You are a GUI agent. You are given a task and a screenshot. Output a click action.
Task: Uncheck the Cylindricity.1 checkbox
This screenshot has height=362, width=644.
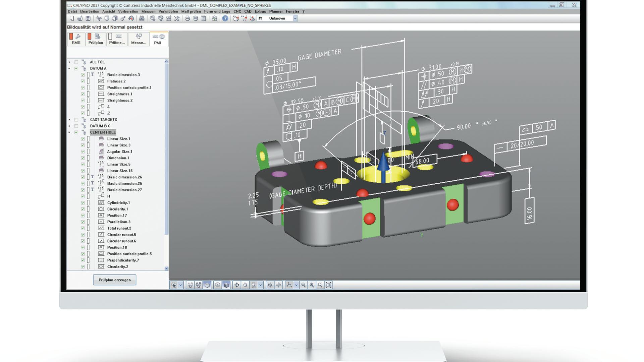[x=83, y=202]
